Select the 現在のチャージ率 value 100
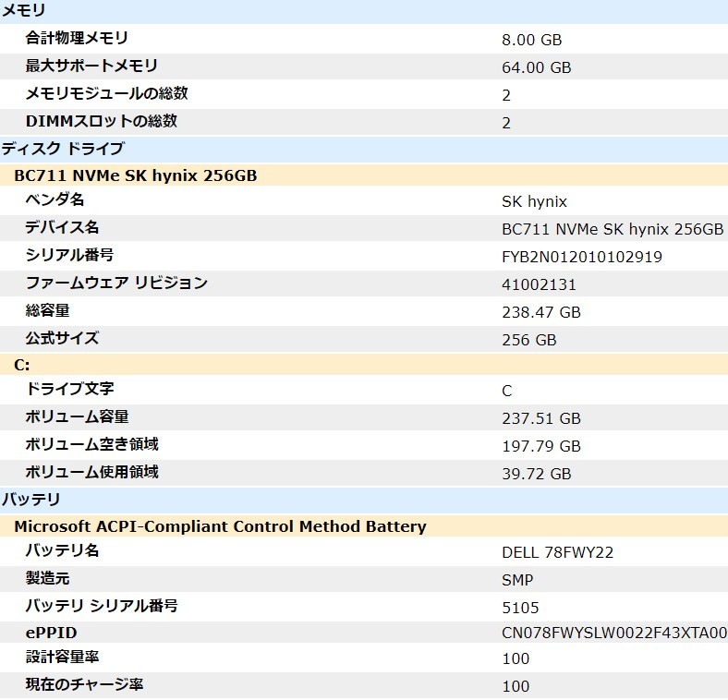Viewport: 728px width, 700px height. point(516,686)
